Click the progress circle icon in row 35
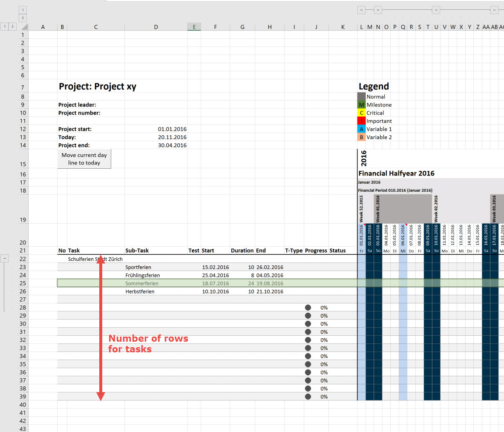Image resolution: width=504 pixels, height=432 pixels. pyautogui.click(x=308, y=364)
